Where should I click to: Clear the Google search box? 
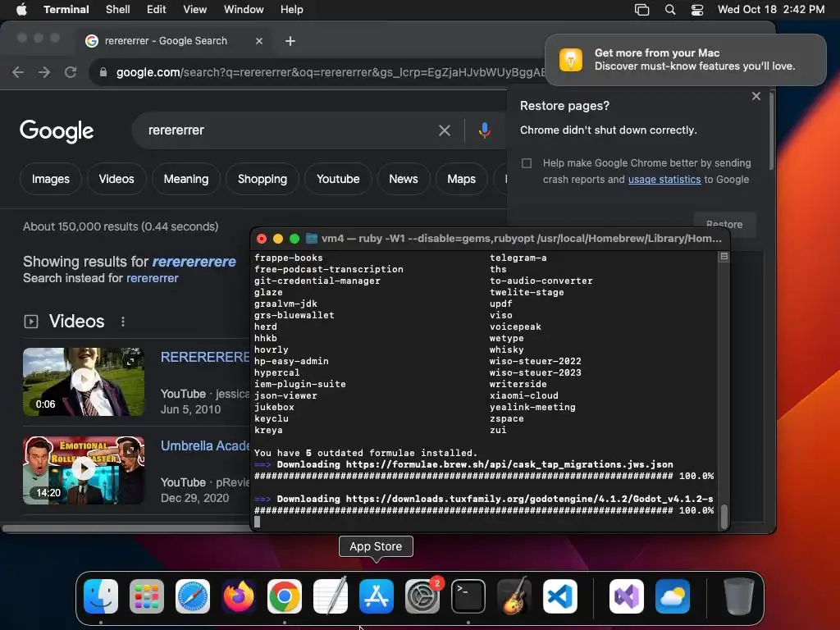[x=444, y=130]
